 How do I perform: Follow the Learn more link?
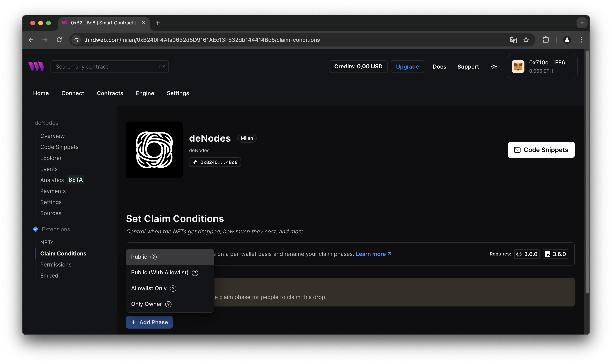tap(373, 254)
